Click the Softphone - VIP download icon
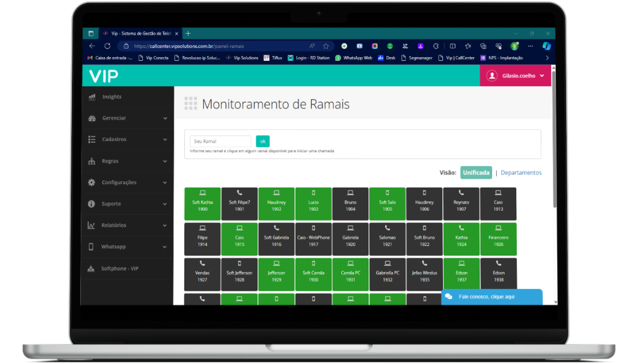 tap(91, 268)
